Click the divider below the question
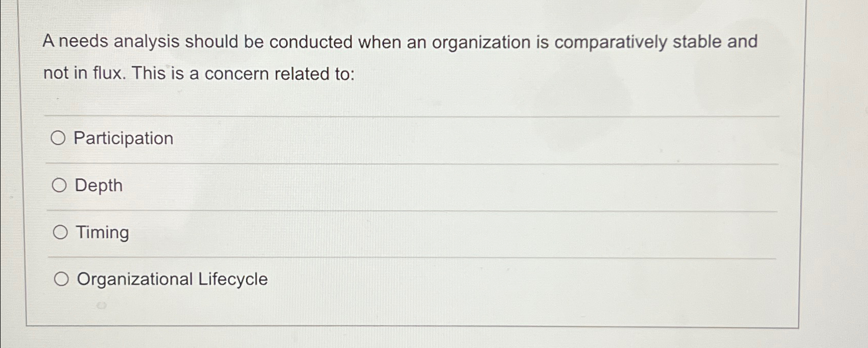This screenshot has width=868, height=348. pos(409,117)
